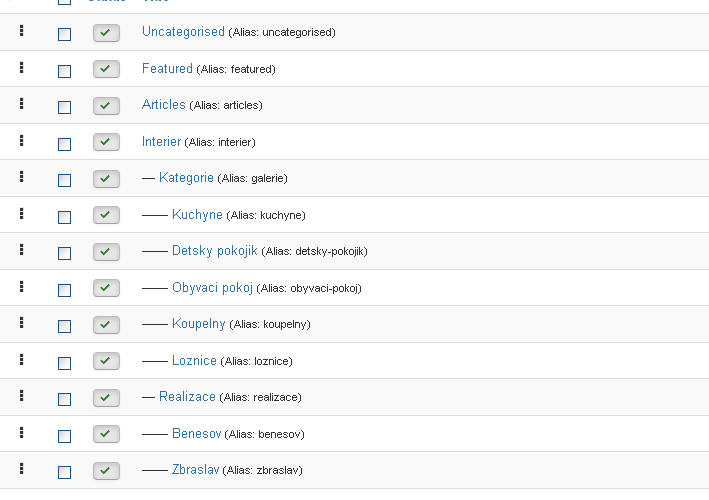Toggle published checkmark for Kategorie row

pos(106,179)
